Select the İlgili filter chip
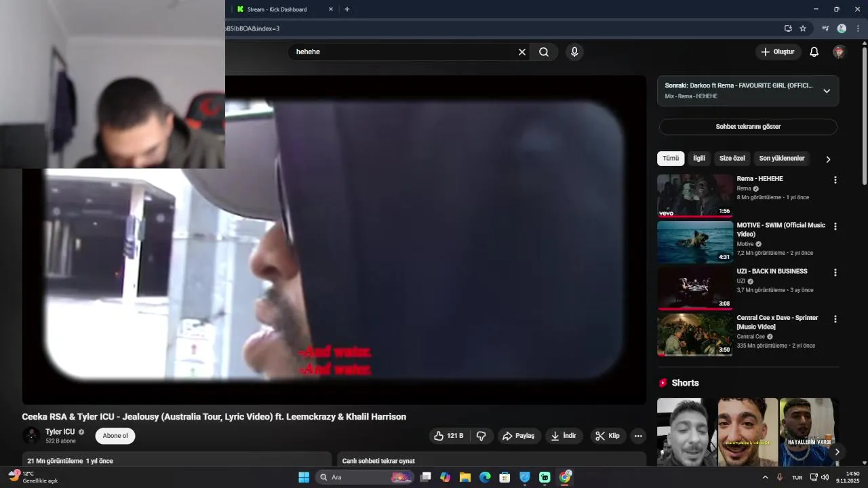This screenshot has height=488, width=868. (x=699, y=159)
